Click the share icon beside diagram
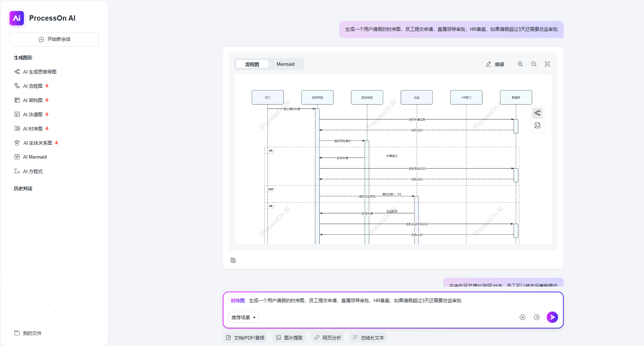Screen dimensions: 644x346 [x=537, y=113]
